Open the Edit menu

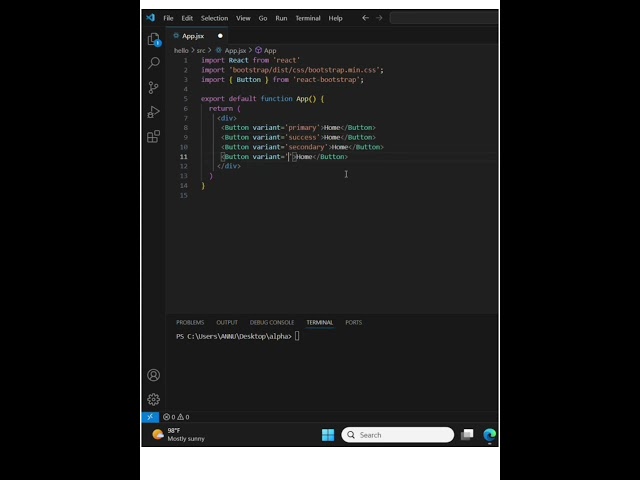[x=187, y=18]
